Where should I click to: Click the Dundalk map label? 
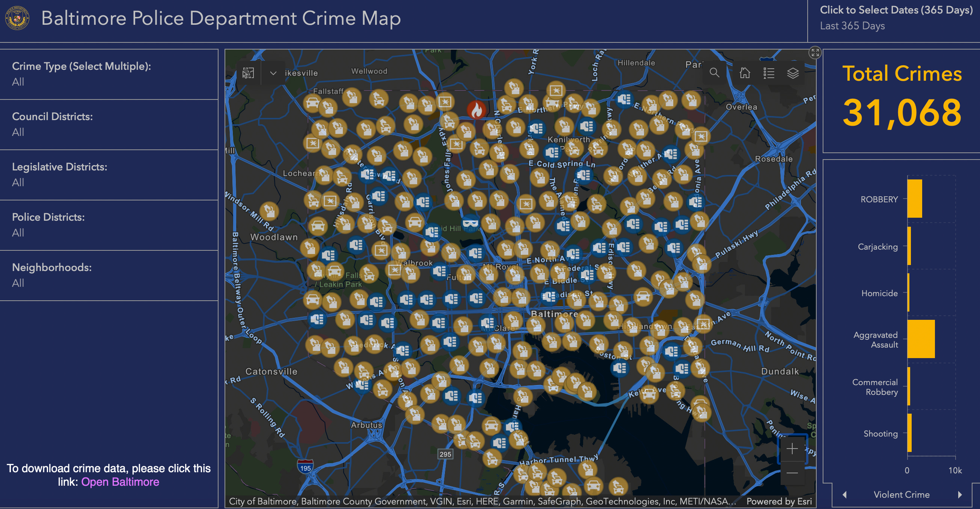[780, 371]
